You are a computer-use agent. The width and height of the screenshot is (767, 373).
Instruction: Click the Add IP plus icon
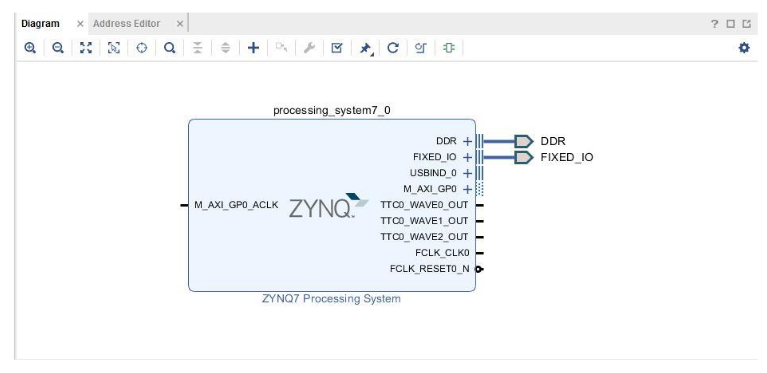tap(253, 48)
